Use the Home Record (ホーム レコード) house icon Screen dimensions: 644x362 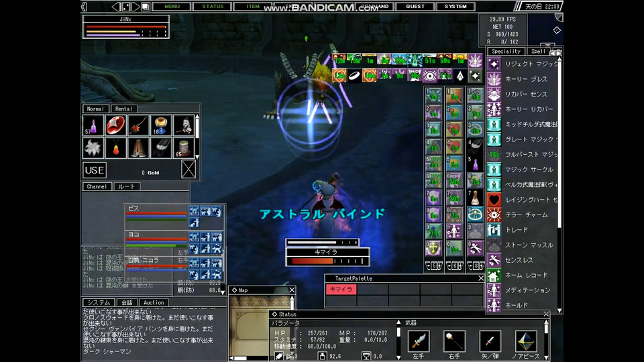494,276
